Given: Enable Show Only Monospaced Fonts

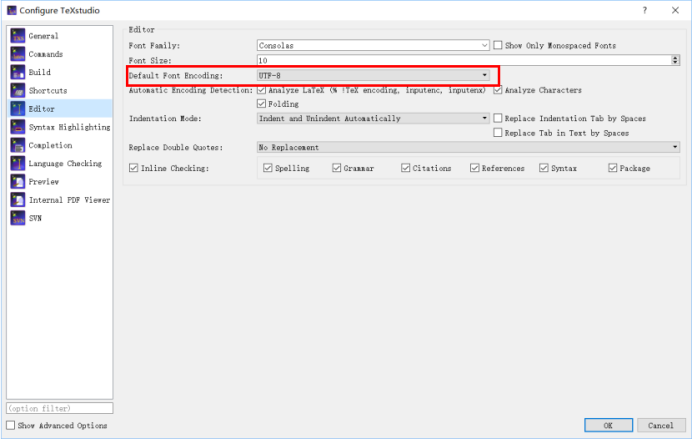Looking at the screenshot, I should [x=497, y=45].
